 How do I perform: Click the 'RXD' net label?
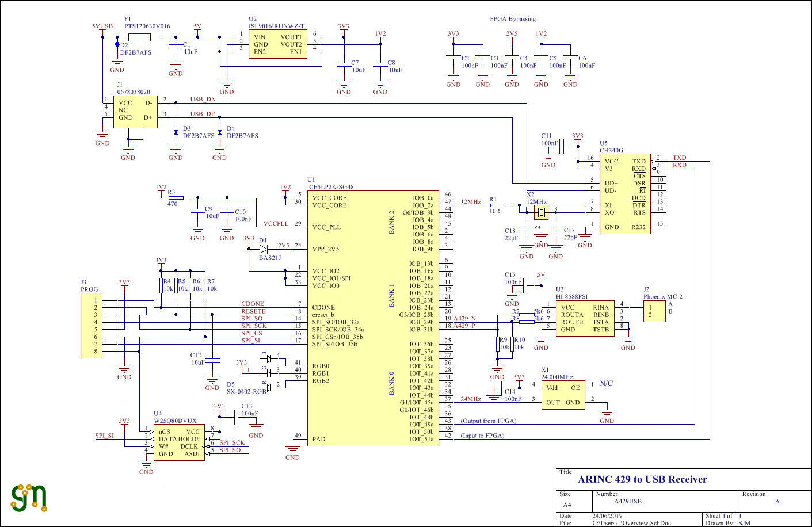click(x=680, y=165)
